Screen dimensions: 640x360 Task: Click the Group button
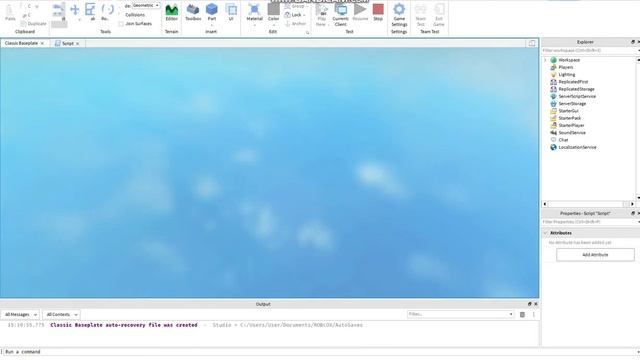coord(296,6)
